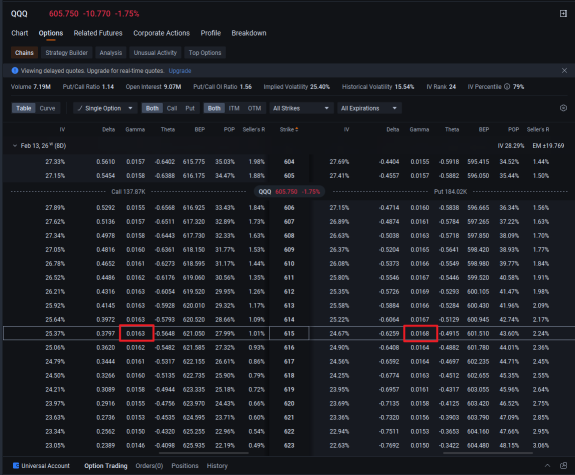This screenshot has height=475, width=575.
Task: Dismiss the delayed quotes notice
Action: click(x=564, y=70)
